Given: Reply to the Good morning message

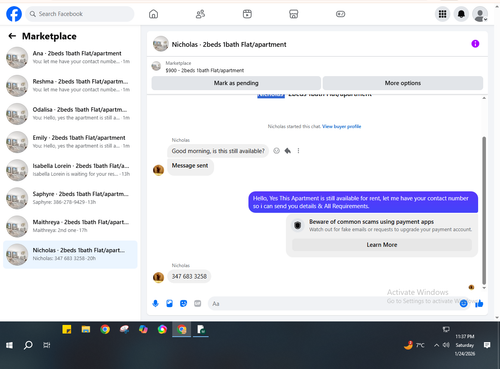Looking at the screenshot, I should point(287,151).
